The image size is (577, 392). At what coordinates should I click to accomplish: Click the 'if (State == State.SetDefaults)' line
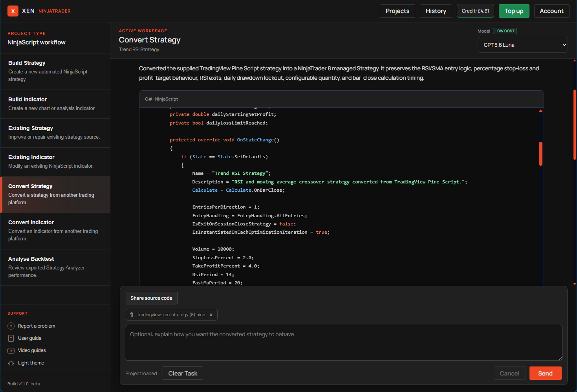(x=225, y=157)
